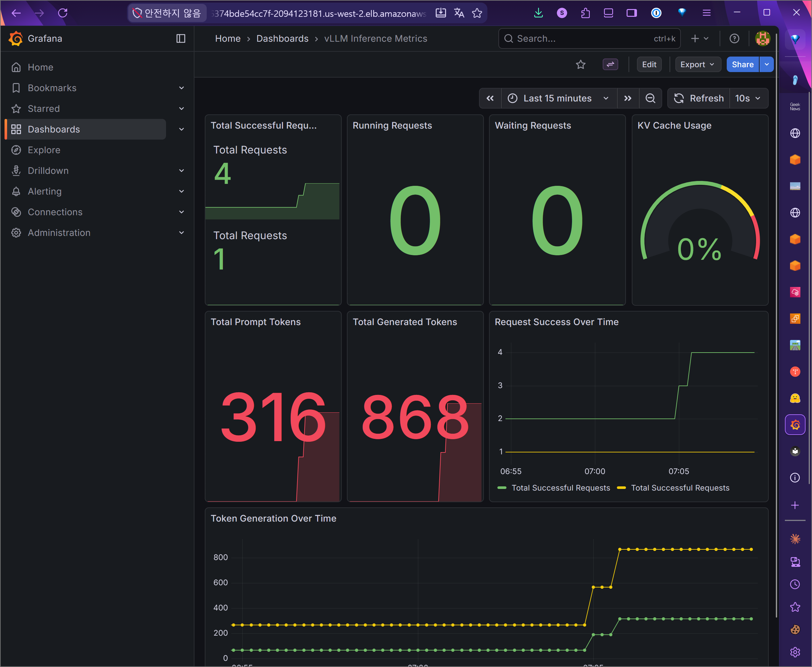Screen dimensions: 812x667
Task: Open browser downloads icon
Action: coord(538,13)
